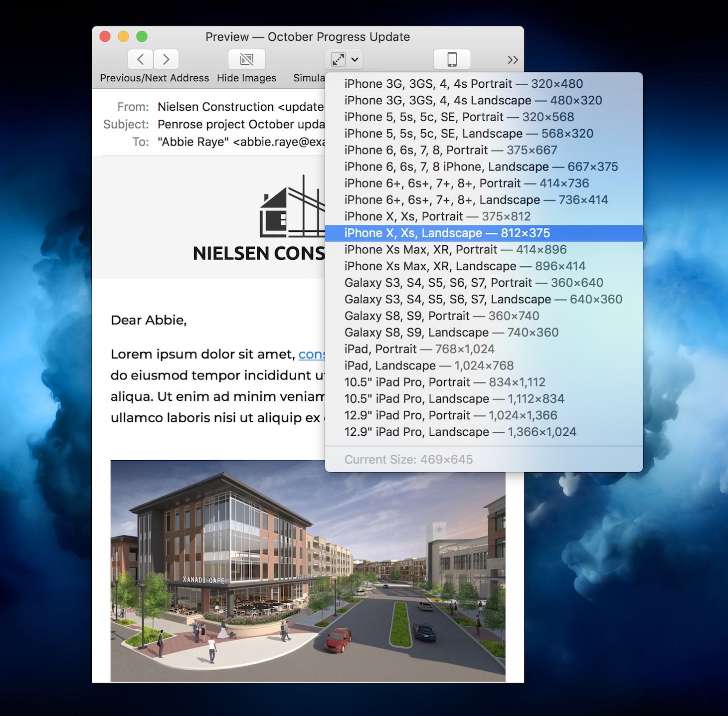Choose Galaxy S8, S9, Landscape
Screen dimensions: 728x716
click(484, 333)
